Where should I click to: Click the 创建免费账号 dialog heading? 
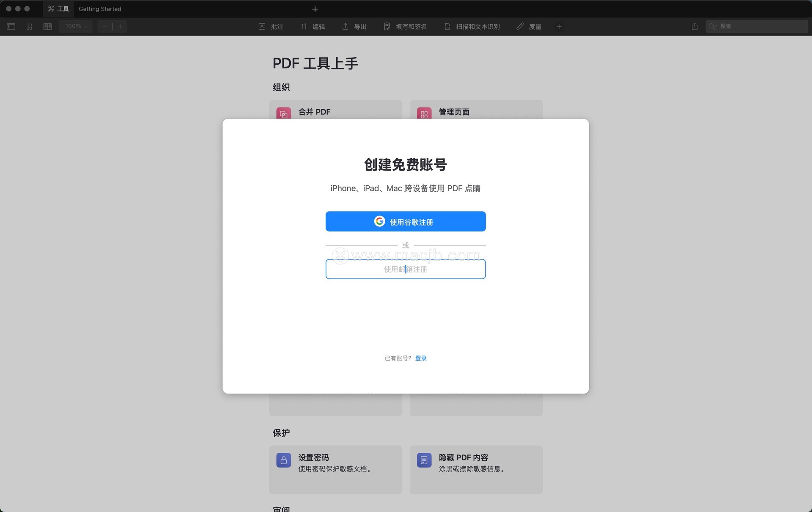pyautogui.click(x=406, y=165)
